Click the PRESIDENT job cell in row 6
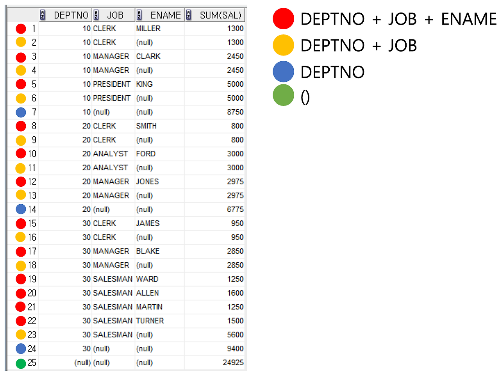 111,98
